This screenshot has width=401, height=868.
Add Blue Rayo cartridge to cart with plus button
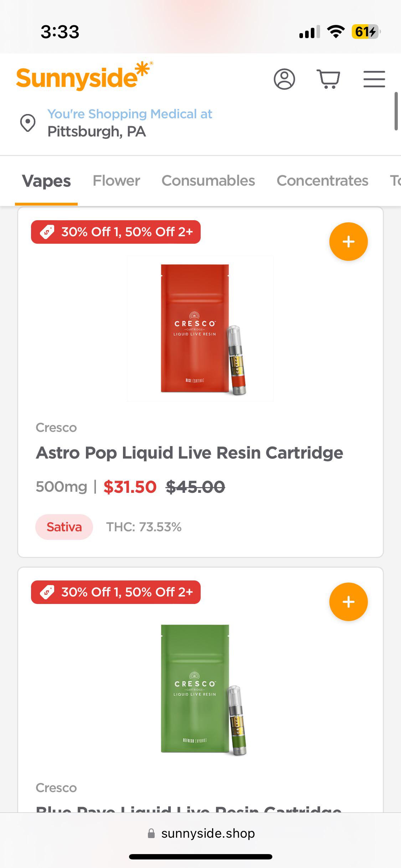point(348,601)
